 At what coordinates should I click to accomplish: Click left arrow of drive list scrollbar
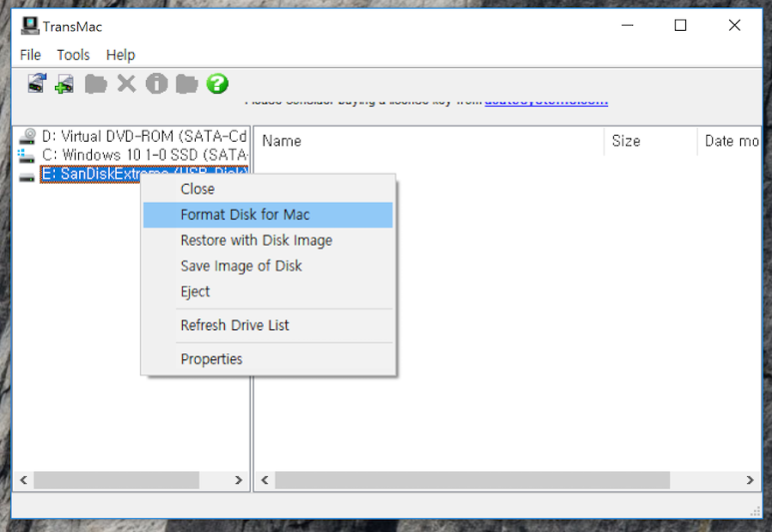[x=23, y=480]
